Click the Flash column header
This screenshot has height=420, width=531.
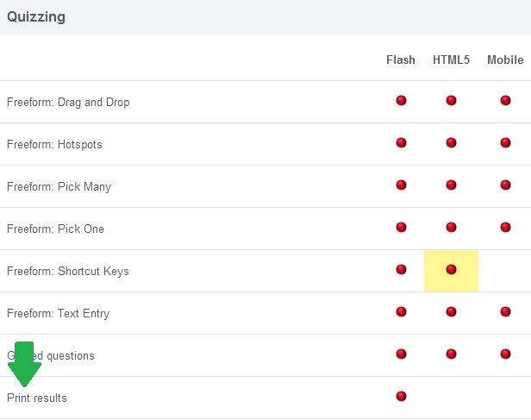pyautogui.click(x=401, y=60)
